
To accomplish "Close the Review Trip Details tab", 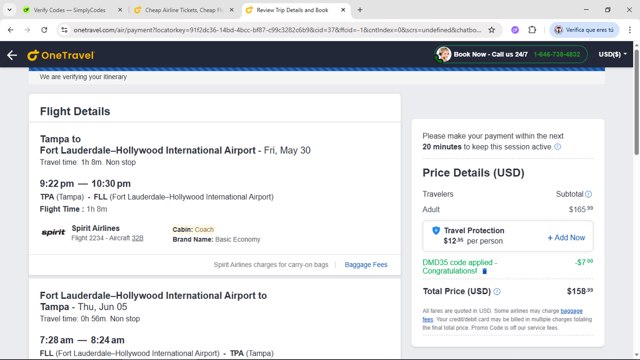I will click(x=343, y=10).
